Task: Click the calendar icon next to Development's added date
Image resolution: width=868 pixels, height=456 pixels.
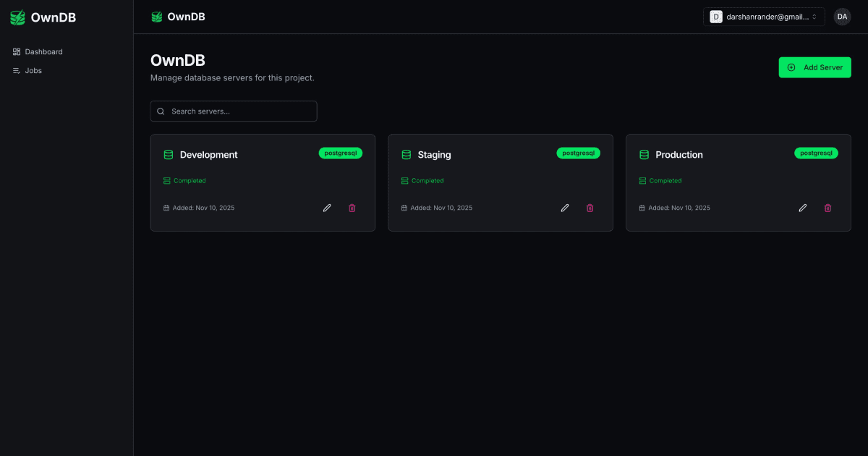Action: (x=166, y=208)
